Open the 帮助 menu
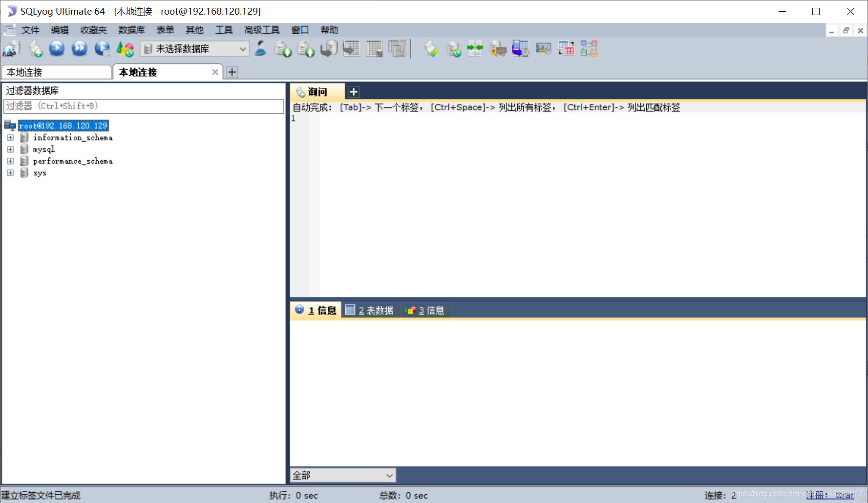Screen dimensions: 868x503 click(329, 30)
